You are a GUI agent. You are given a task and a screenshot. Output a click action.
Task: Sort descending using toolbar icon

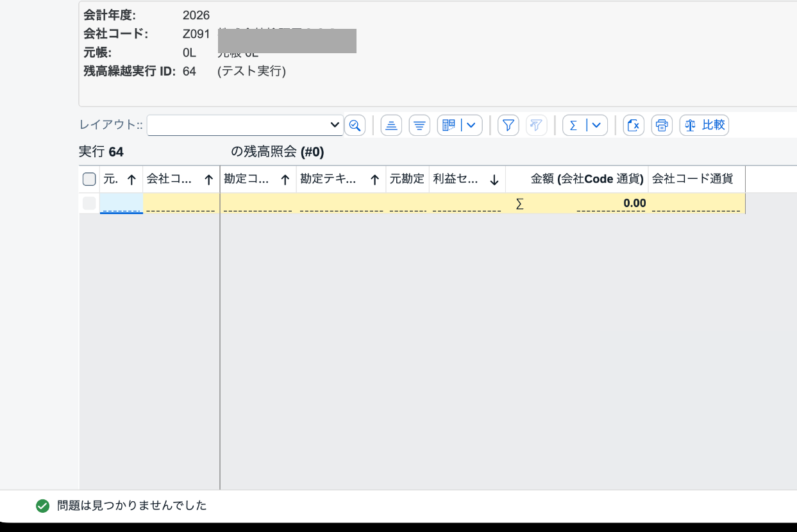(x=419, y=125)
